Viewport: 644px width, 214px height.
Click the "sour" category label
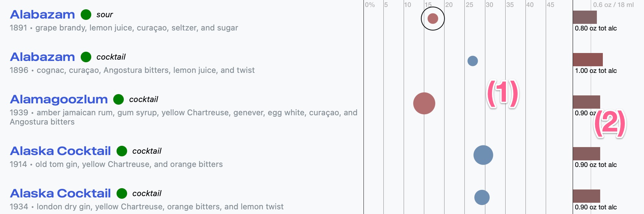(105, 15)
